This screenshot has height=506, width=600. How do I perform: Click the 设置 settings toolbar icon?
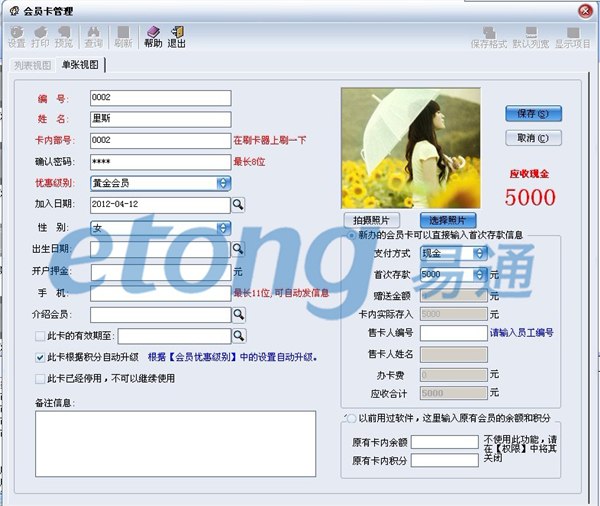(17, 37)
